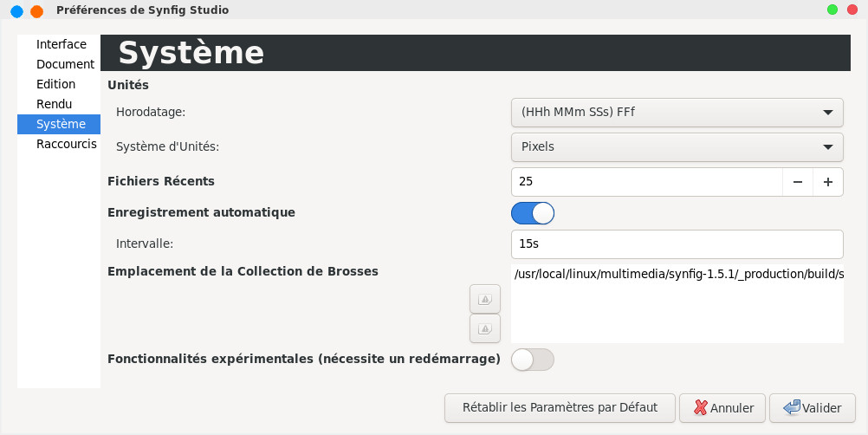Click the green circle icon in title bar
This screenshot has width=868, height=435.
coord(832,10)
